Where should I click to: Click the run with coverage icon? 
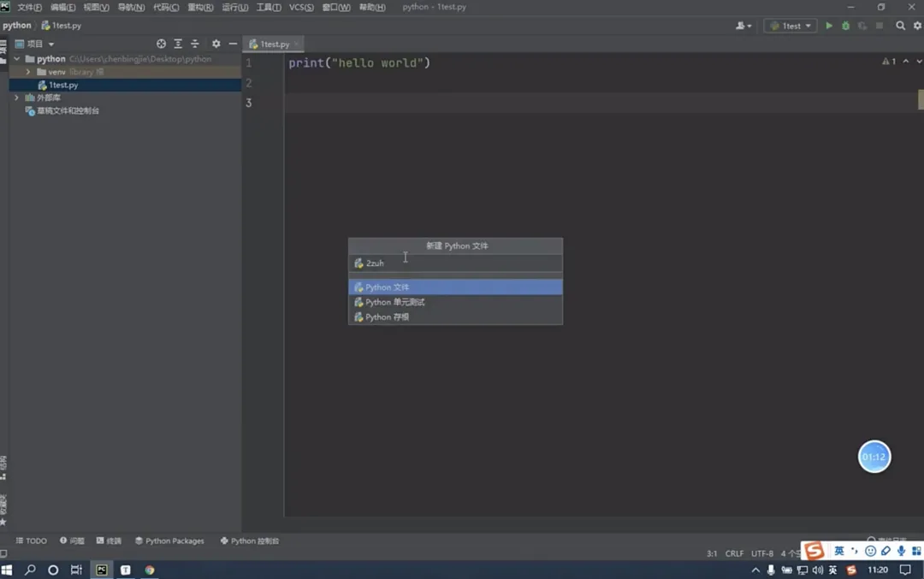click(x=862, y=26)
